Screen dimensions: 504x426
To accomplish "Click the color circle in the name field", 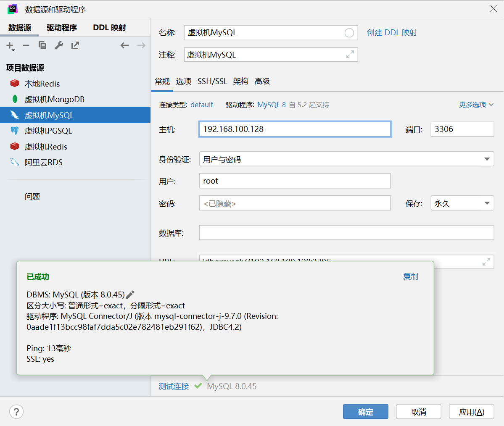I will (x=349, y=33).
